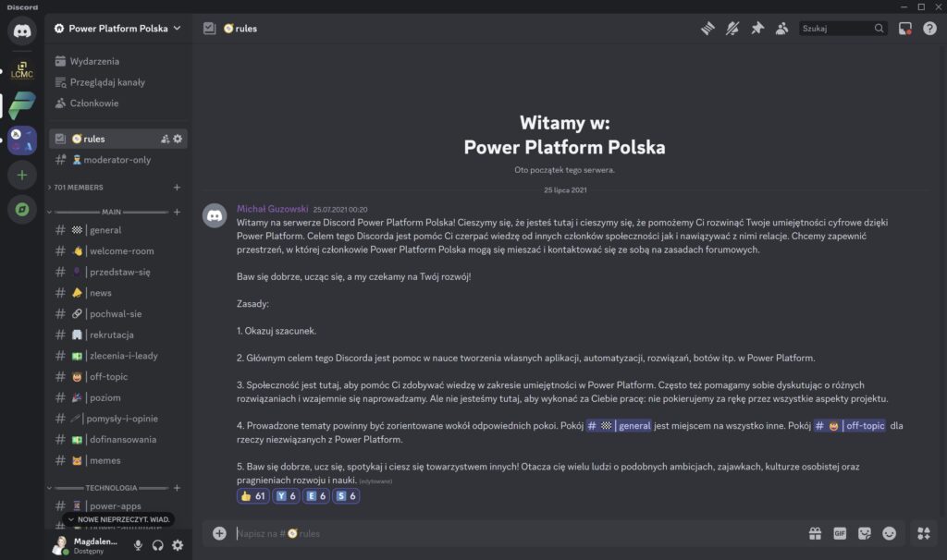Image resolution: width=947 pixels, height=560 pixels.
Task: Collapse the MAIN category
Action: coord(109,212)
